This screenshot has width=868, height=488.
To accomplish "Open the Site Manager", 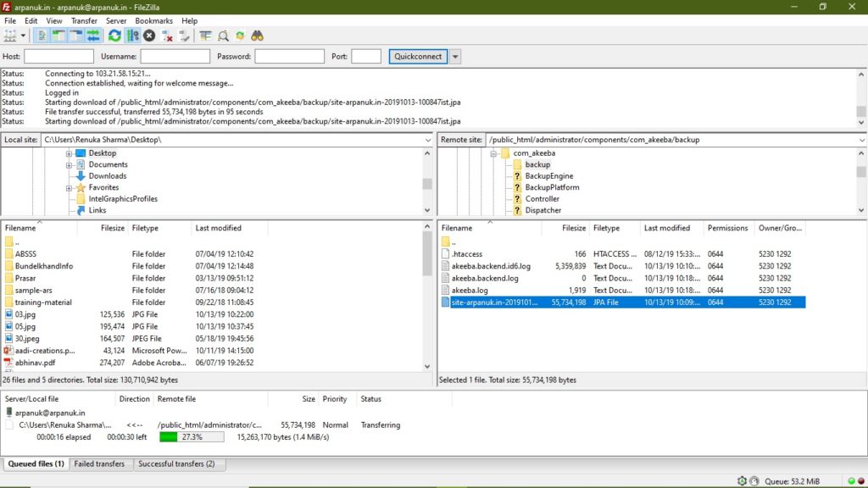I will click(10, 36).
